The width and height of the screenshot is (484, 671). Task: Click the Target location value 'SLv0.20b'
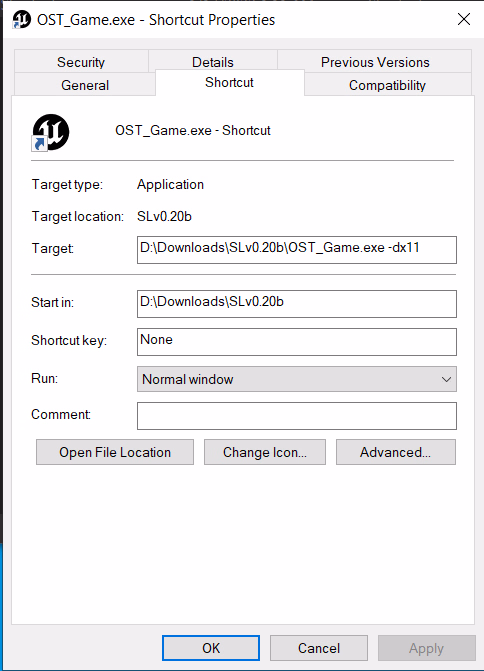click(x=164, y=216)
